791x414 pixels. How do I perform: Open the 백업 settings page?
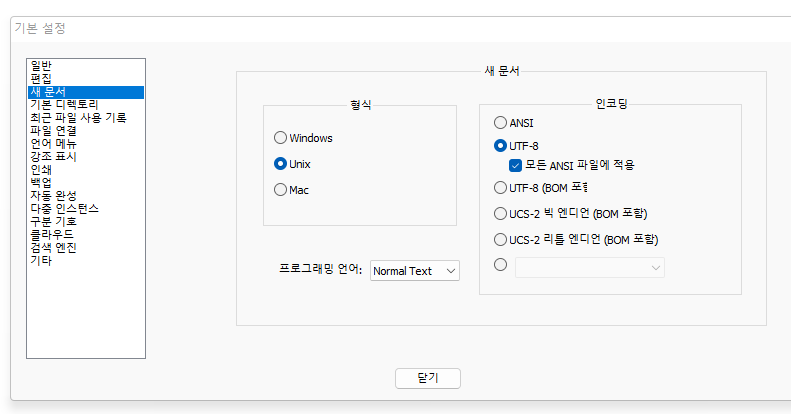coord(41,183)
